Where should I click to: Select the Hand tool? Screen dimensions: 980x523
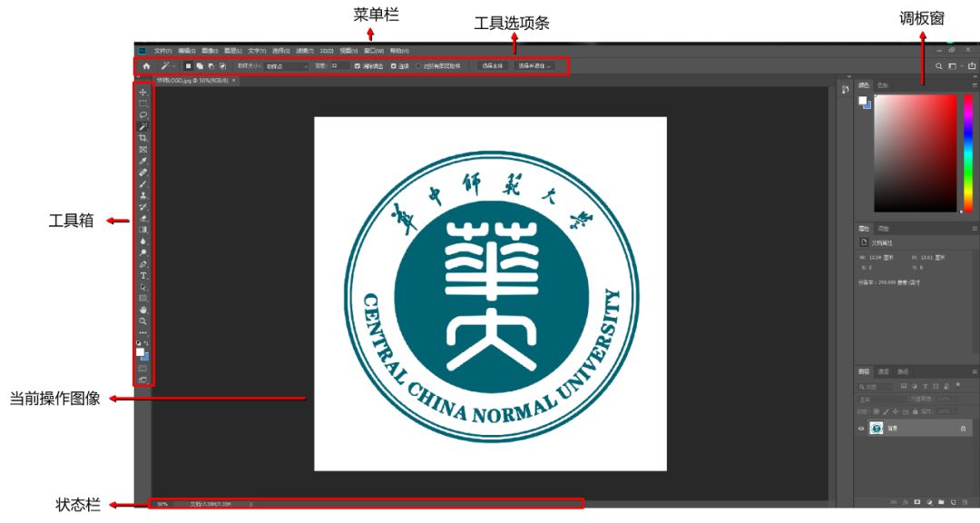point(143,310)
